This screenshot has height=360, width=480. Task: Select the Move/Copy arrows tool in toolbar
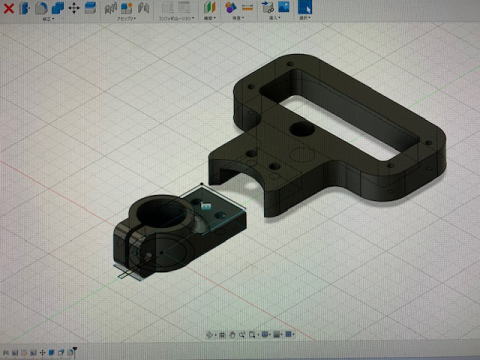[x=74, y=8]
